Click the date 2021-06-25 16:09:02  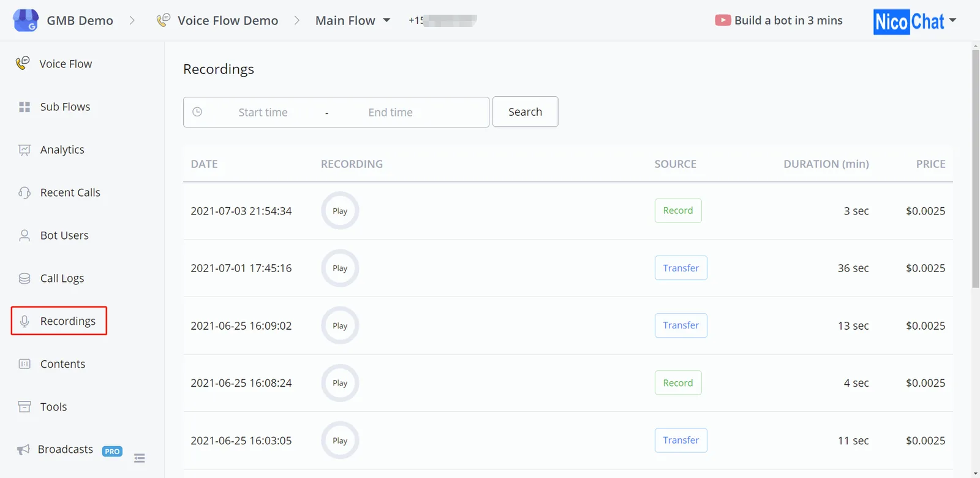pyautogui.click(x=241, y=325)
